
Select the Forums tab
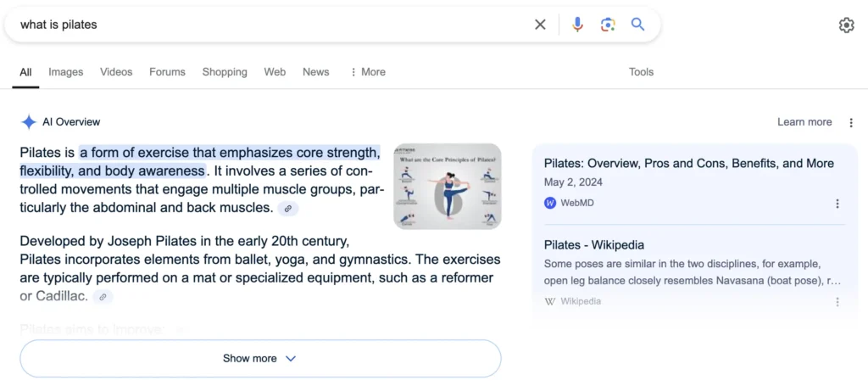point(167,72)
